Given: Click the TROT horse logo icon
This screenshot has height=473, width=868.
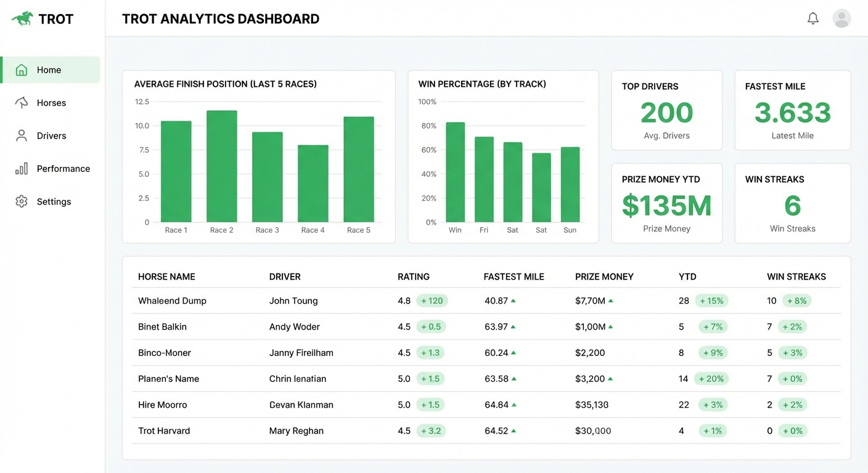Looking at the screenshot, I should pos(22,18).
